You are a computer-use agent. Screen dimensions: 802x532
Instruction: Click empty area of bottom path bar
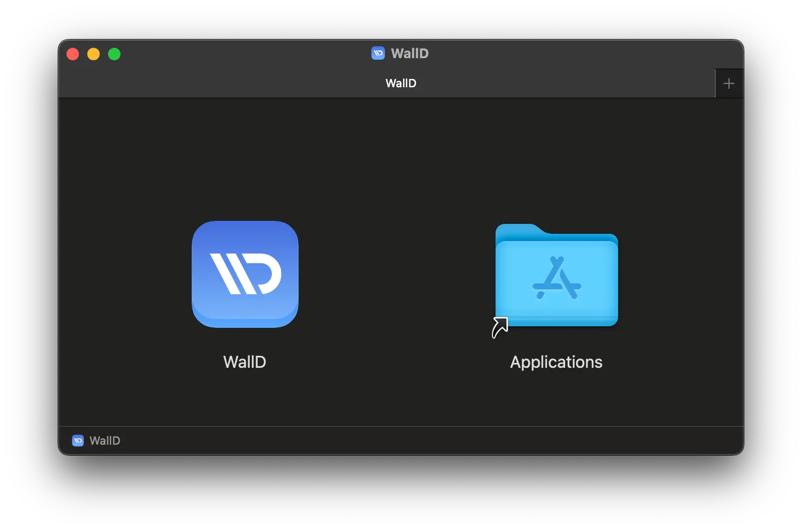[416, 441]
